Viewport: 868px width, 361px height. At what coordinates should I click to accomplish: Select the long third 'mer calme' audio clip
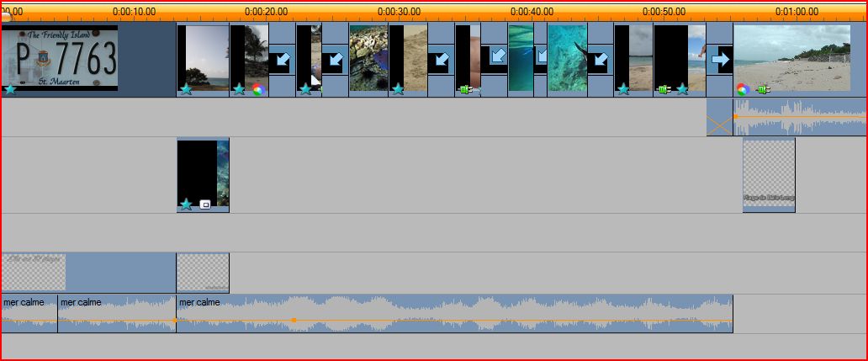pyautogui.click(x=454, y=314)
